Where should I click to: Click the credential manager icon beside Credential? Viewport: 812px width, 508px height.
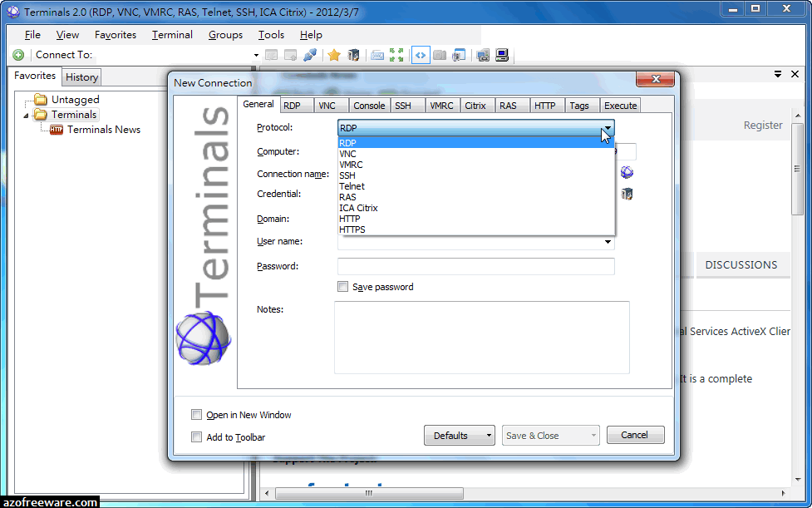click(627, 195)
